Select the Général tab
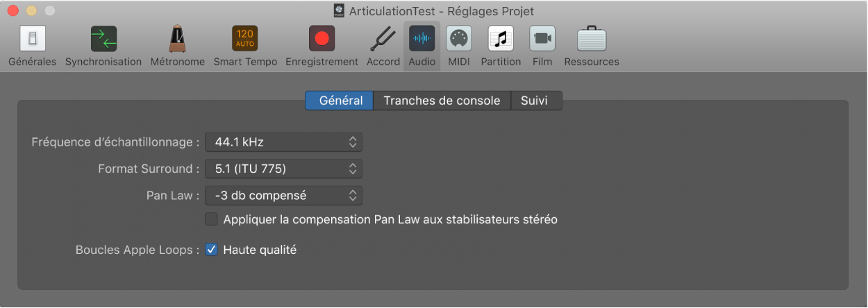The height and width of the screenshot is (308, 868). click(340, 101)
